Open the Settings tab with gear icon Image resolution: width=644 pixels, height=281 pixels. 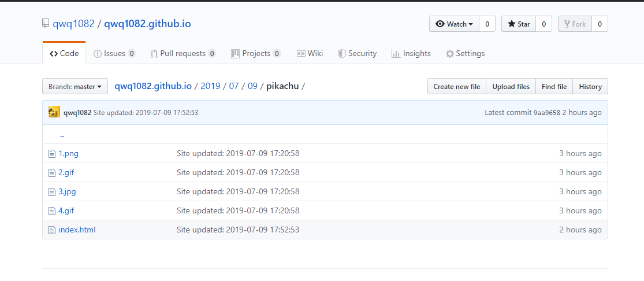465,54
